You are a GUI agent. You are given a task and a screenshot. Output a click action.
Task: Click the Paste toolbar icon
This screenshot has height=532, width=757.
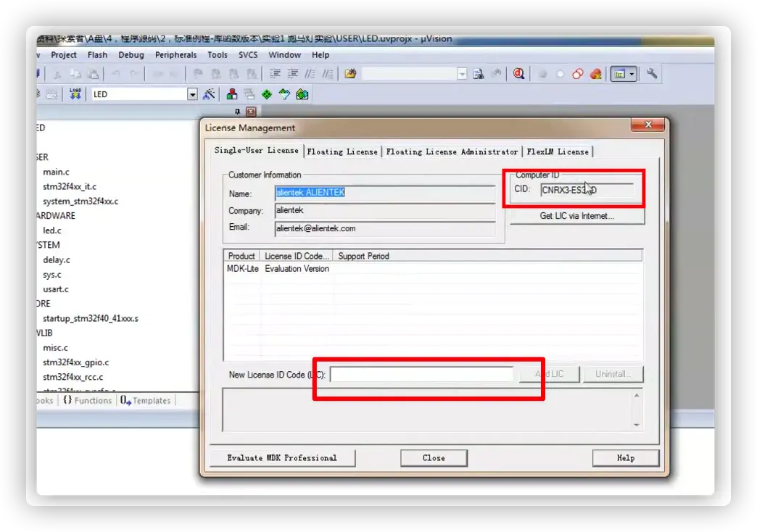(94, 75)
